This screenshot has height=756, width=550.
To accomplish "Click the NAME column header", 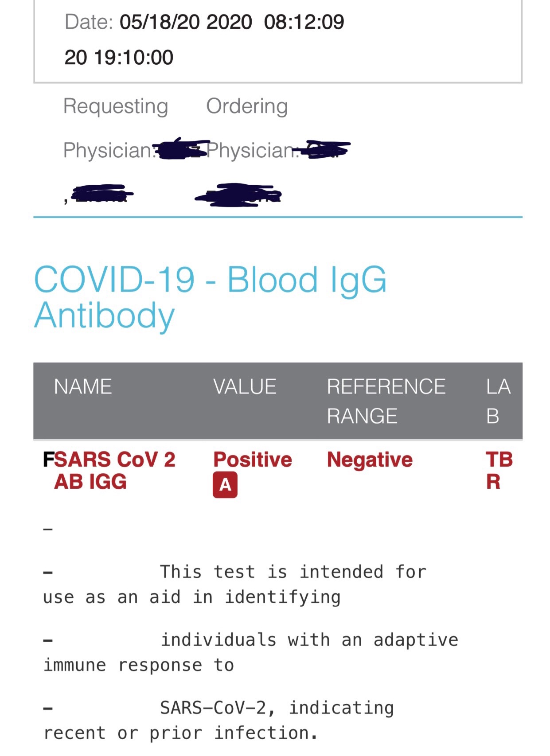I will pos(83,386).
